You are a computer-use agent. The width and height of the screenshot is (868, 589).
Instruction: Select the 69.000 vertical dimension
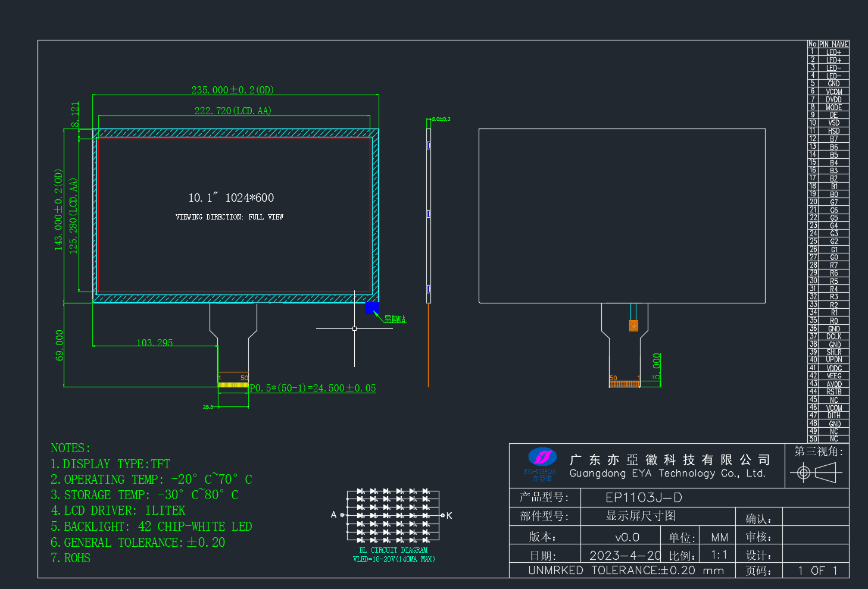click(60, 345)
